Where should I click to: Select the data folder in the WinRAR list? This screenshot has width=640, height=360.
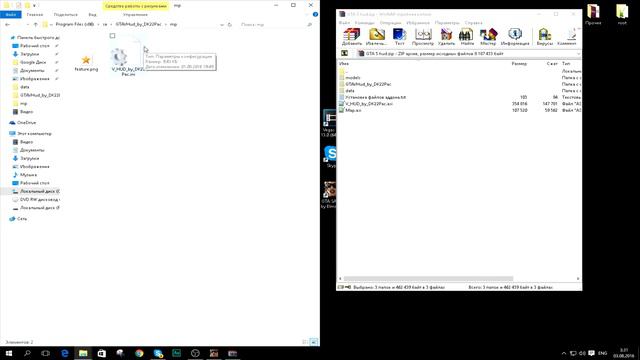(350, 91)
